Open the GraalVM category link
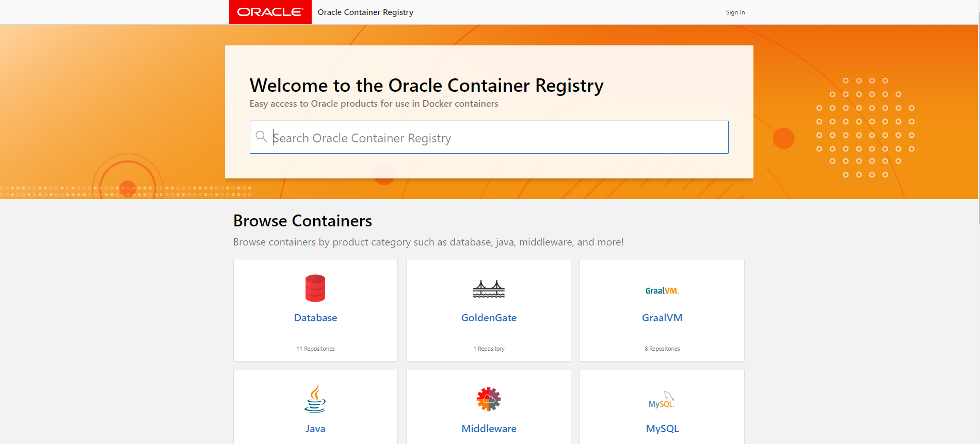This screenshot has height=444, width=980. coord(662,318)
